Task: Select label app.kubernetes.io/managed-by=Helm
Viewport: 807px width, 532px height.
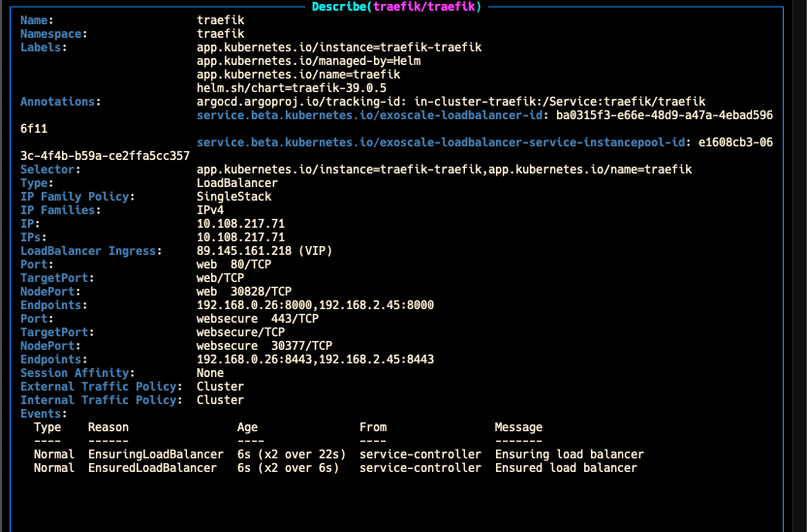Action: [x=309, y=61]
